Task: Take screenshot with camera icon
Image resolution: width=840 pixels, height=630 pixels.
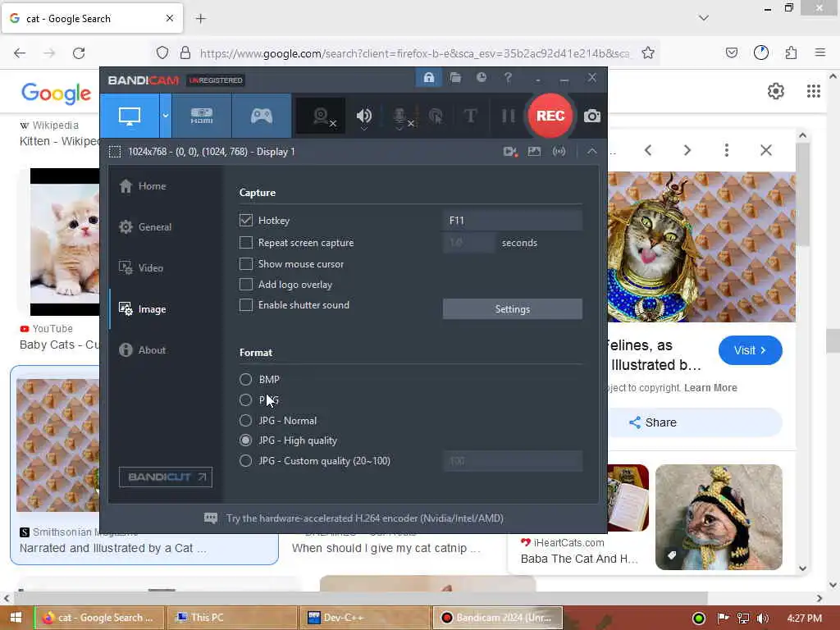Action: pyautogui.click(x=591, y=116)
